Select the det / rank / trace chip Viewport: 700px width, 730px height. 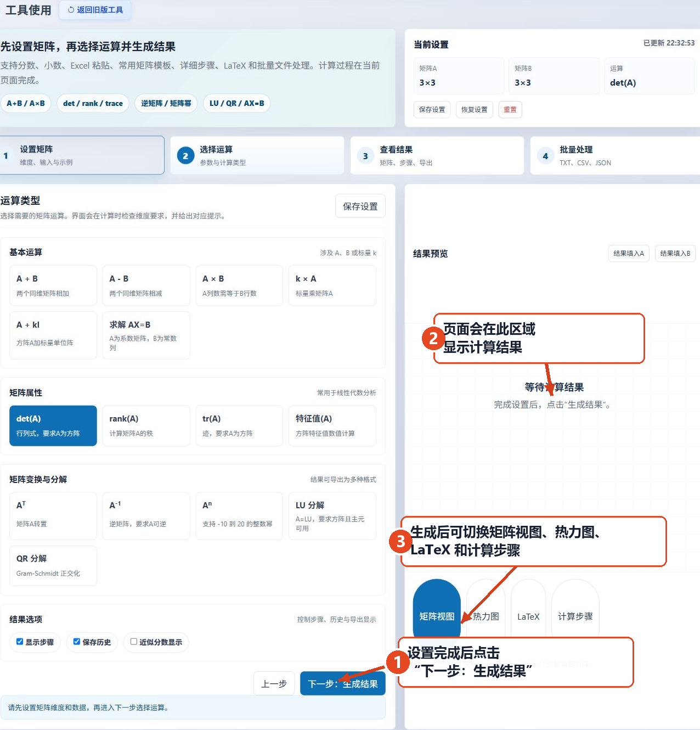coord(93,103)
